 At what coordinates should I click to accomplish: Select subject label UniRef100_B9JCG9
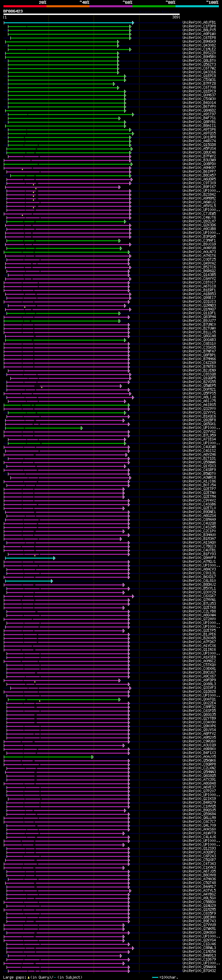(x=199, y=244)
